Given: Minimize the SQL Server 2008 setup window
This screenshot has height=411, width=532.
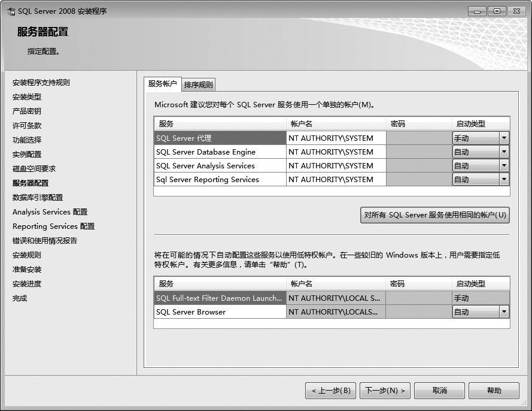Looking at the screenshot, I should coord(478,11).
